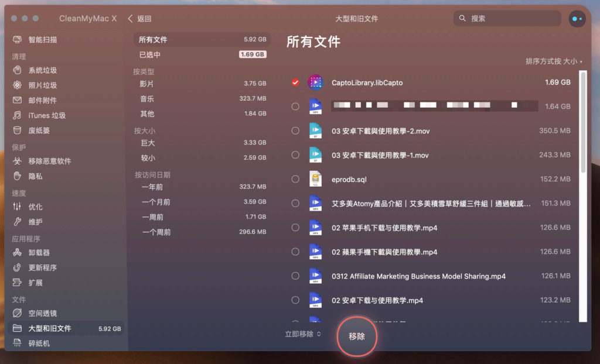Viewport: 600px width, 364px height.
Task: Open the 立即移除 removal mode dropdown
Action: click(303, 334)
